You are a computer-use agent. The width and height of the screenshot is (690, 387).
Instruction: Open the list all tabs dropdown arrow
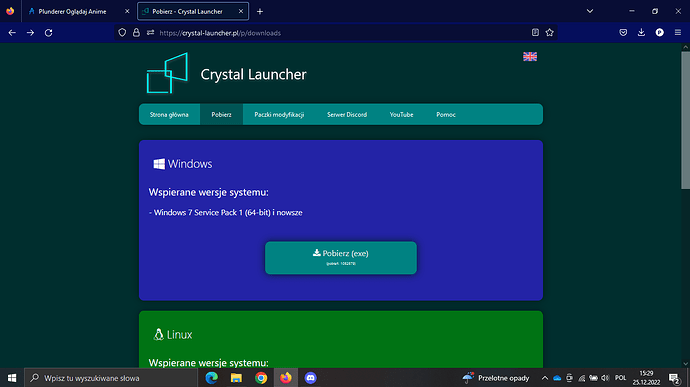pos(590,11)
